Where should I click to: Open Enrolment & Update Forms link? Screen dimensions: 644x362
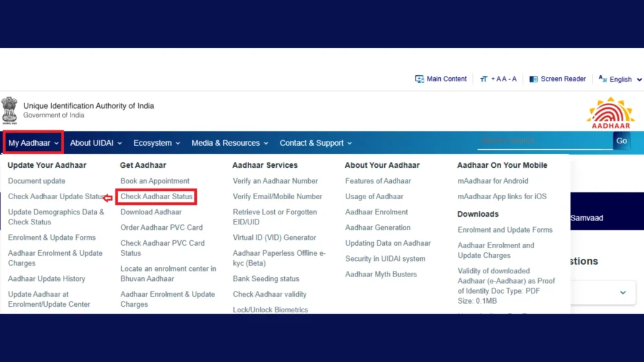click(52, 238)
